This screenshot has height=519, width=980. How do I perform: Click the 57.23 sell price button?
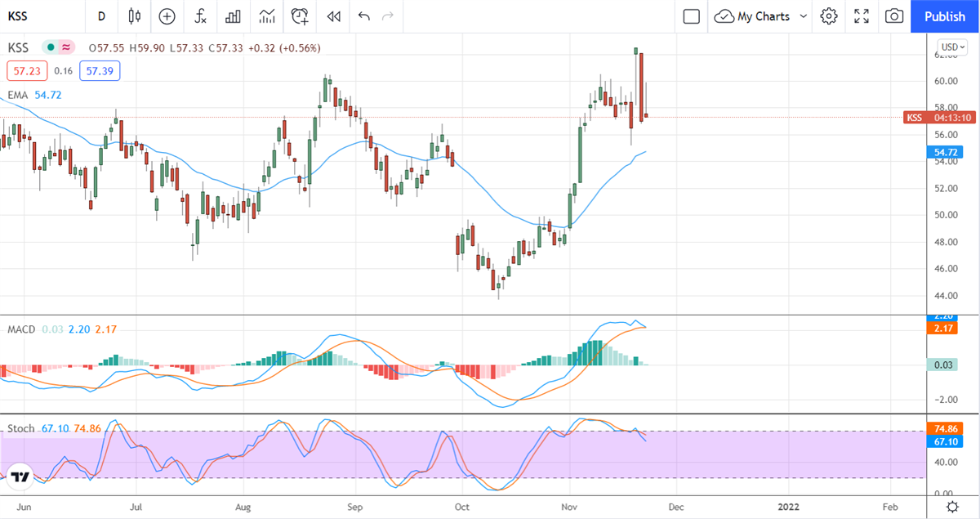27,71
